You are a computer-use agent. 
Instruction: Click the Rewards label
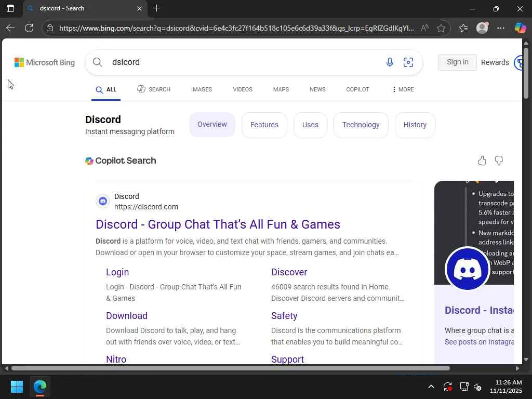coord(495,62)
